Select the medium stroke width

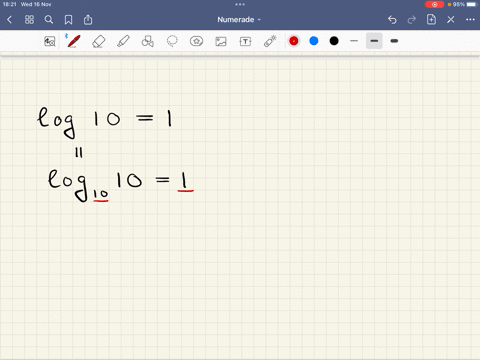[374, 41]
